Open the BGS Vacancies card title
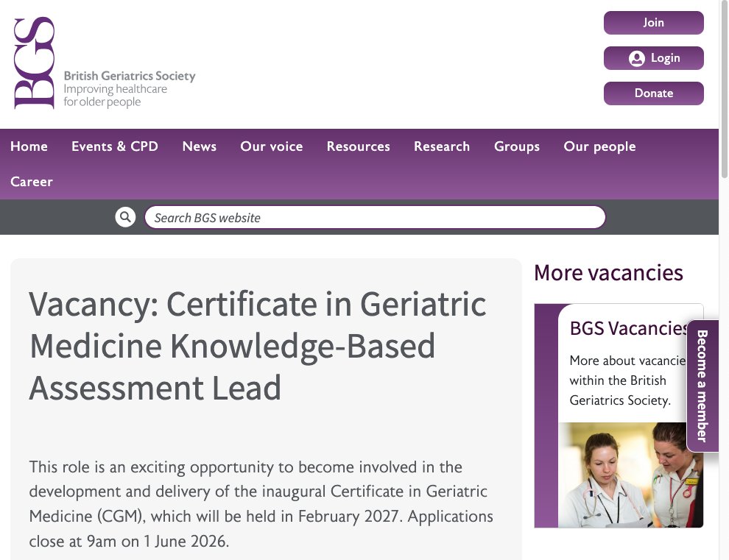729x560 pixels. 629,328
